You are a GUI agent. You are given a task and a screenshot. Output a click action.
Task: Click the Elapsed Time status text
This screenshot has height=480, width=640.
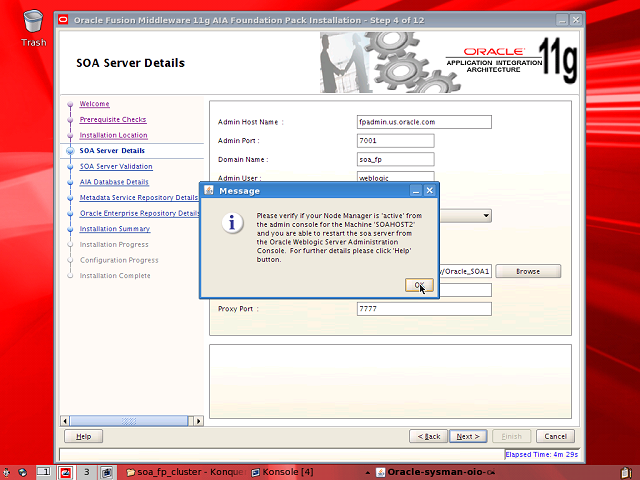pyautogui.click(x=541, y=454)
